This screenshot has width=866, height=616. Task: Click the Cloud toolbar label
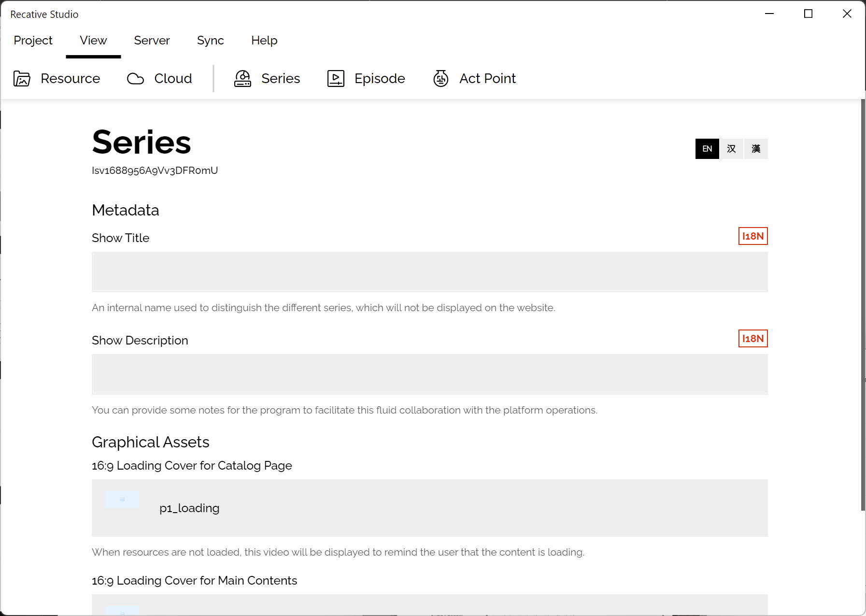173,78
